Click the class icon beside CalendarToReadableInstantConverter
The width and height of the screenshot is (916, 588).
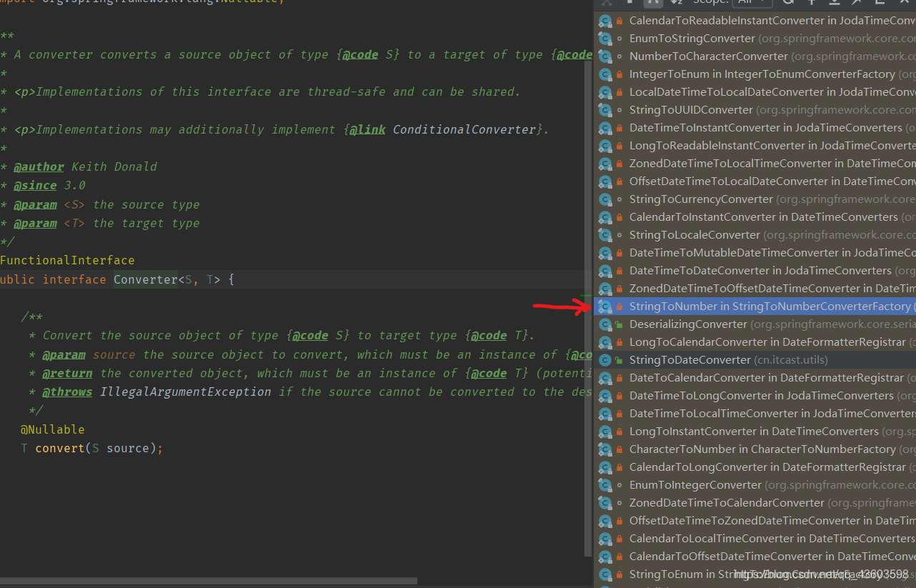pyautogui.click(x=605, y=21)
